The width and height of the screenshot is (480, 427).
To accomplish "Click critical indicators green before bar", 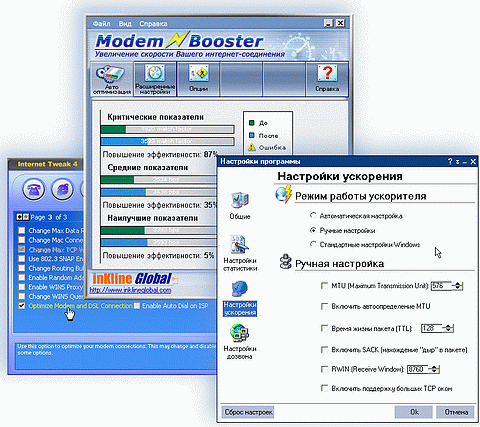I will tap(113, 129).
